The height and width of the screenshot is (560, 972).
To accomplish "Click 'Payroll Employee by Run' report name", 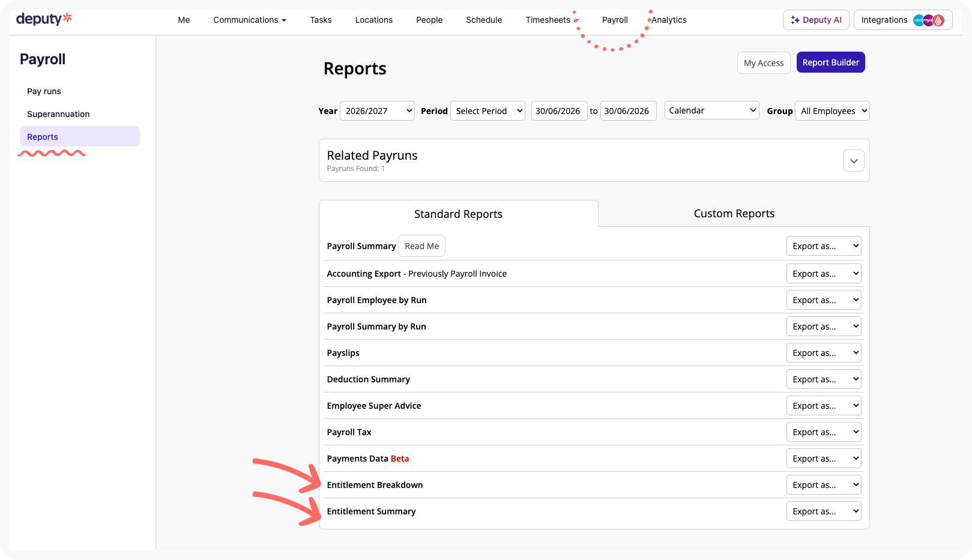I will (376, 300).
